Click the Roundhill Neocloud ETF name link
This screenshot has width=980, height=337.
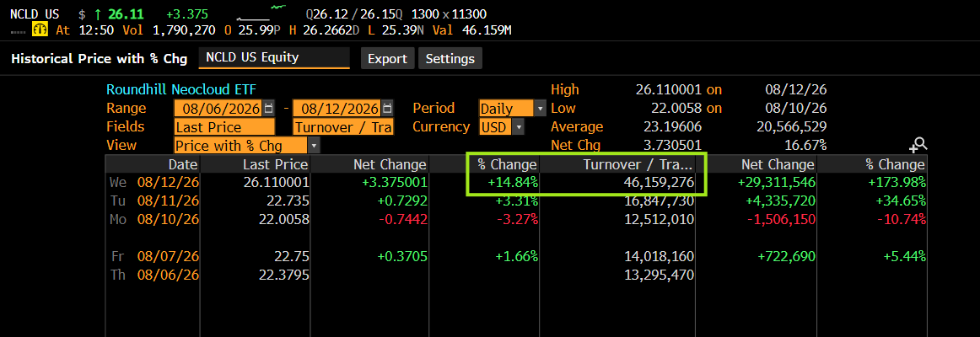[x=181, y=89]
